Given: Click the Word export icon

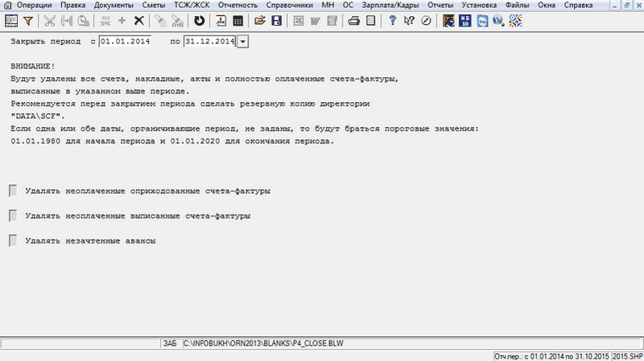Looking at the screenshot, I should (x=315, y=21).
